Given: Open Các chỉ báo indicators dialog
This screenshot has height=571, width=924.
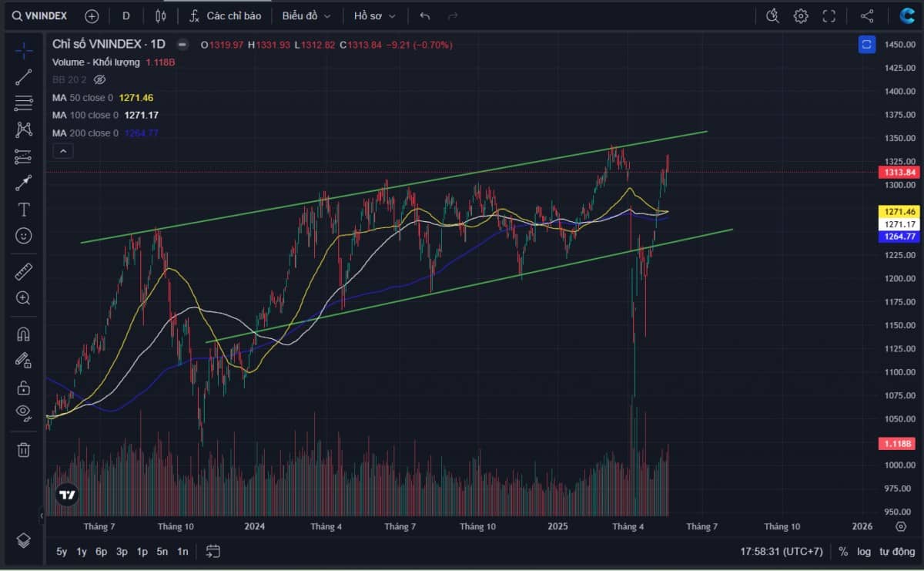Looking at the screenshot, I should point(225,15).
